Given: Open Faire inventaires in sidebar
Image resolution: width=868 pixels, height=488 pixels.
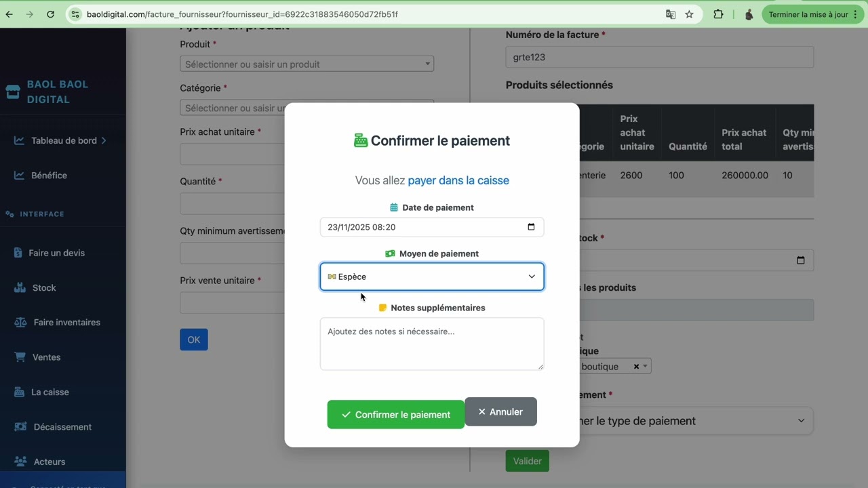Looking at the screenshot, I should 66,323.
